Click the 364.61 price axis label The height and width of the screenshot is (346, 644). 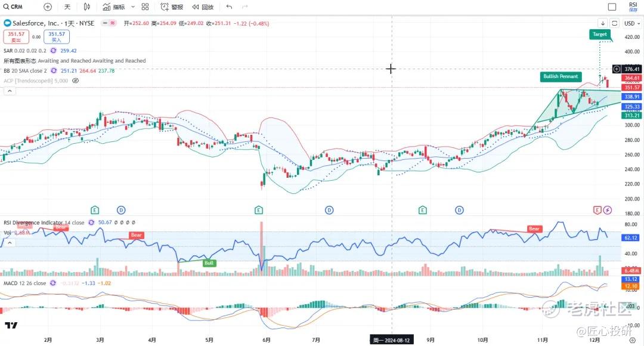632,78
